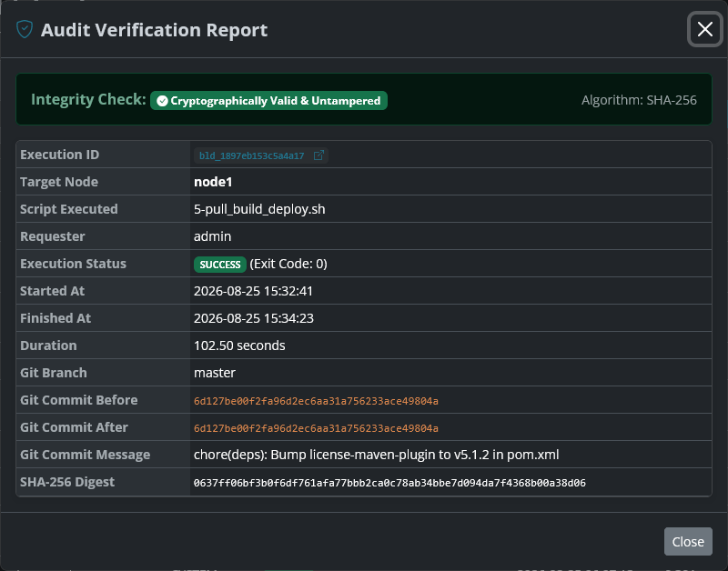Screen dimensions: 728x571
Task: Click the Execution Status row label
Action: point(73,264)
